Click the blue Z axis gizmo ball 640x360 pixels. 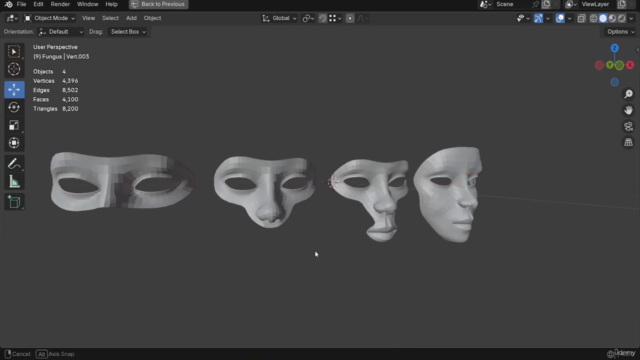tap(614, 48)
